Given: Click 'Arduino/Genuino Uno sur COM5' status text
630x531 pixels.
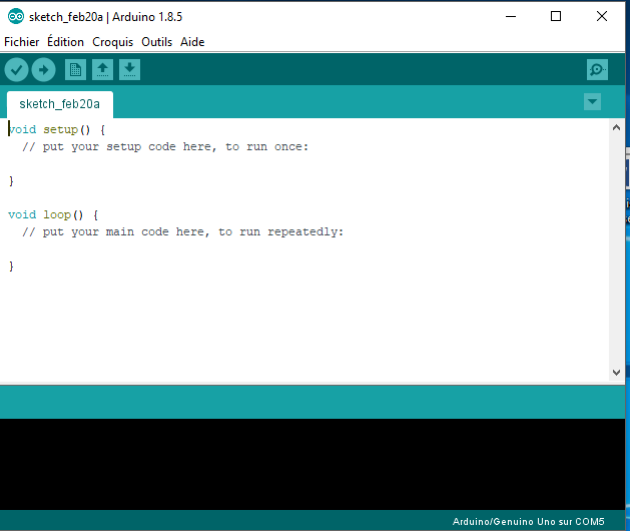Looking at the screenshot, I should point(528,521).
